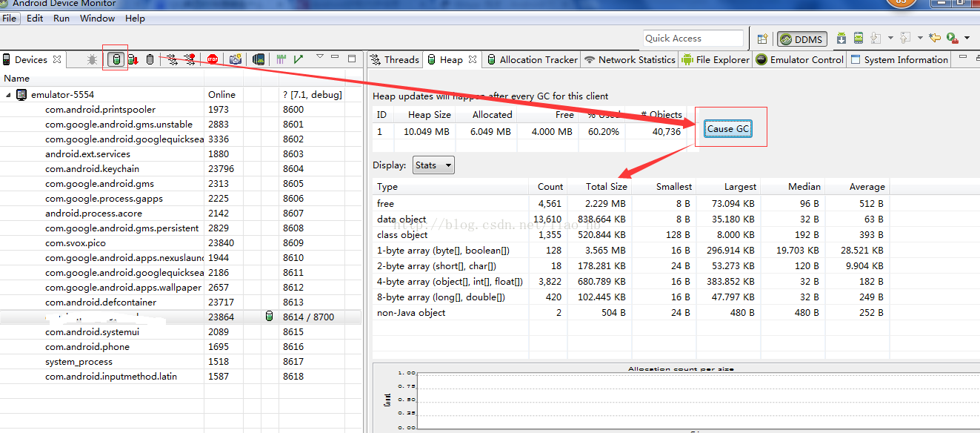Select the emulator-5554 device row

tap(181, 95)
